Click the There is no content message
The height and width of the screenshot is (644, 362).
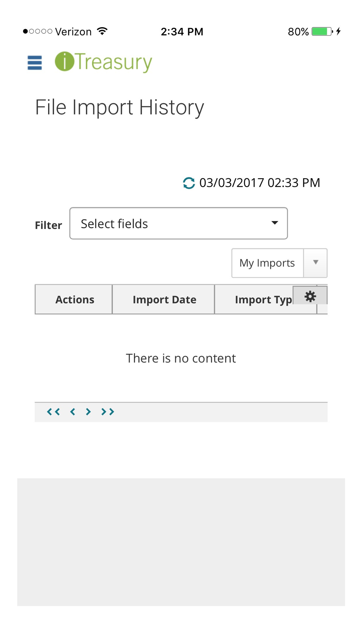[x=181, y=358]
